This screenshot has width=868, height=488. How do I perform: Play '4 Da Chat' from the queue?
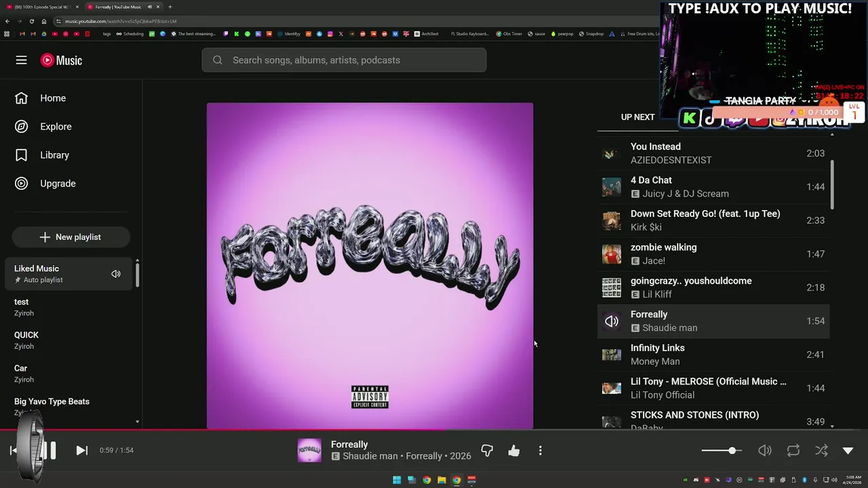tap(713, 187)
